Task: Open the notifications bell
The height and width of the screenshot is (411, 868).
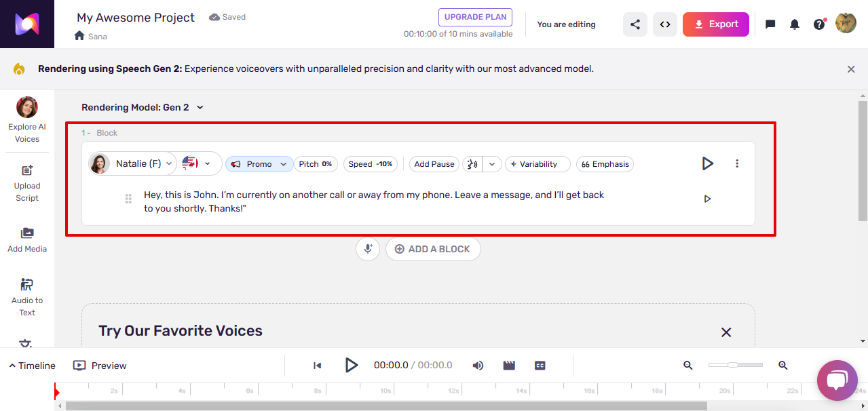Action: pyautogui.click(x=794, y=24)
